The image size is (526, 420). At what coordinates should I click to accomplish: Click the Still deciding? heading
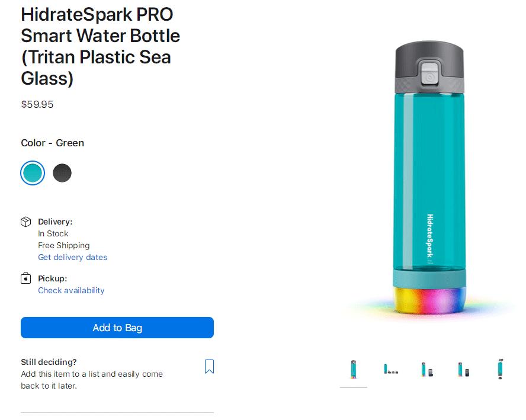click(x=49, y=362)
